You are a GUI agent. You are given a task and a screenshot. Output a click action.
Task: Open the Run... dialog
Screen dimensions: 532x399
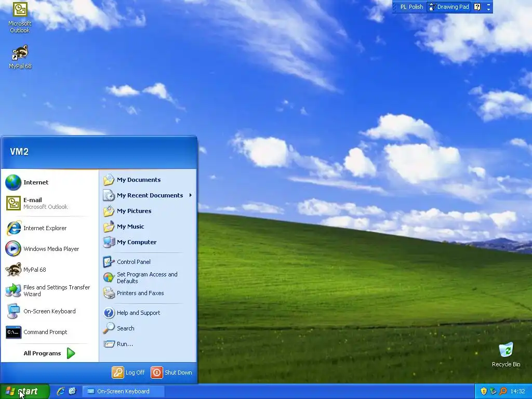[x=148, y=344]
